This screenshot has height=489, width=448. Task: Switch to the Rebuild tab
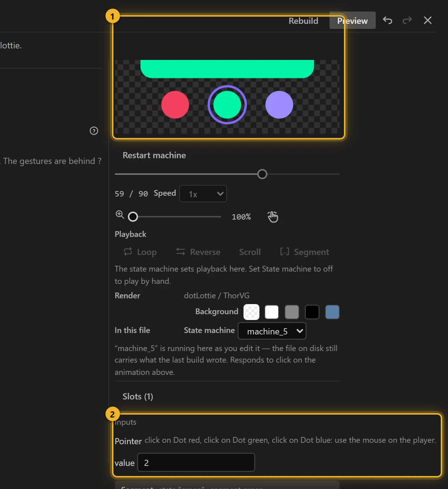coord(303,21)
